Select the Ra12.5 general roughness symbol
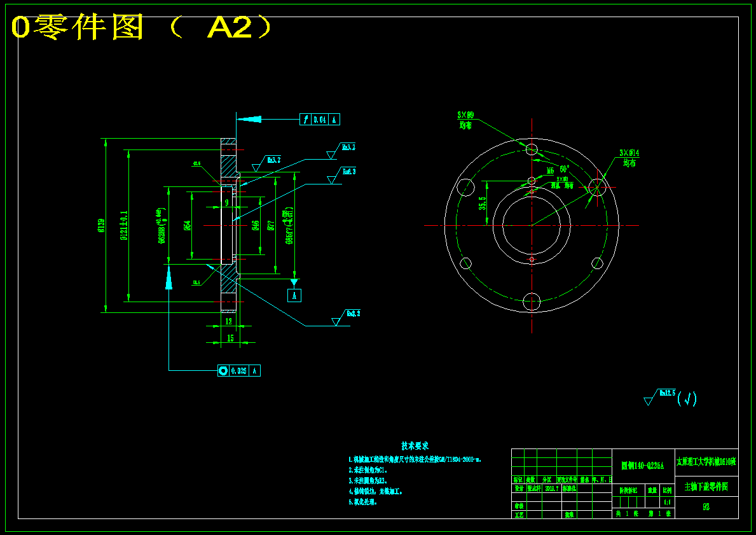This screenshot has width=756, height=535. pos(659,396)
